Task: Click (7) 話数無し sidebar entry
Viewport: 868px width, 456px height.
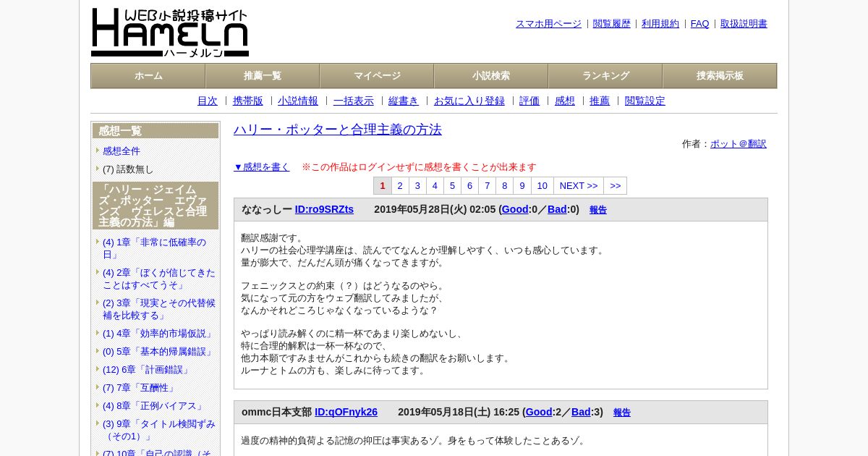Action: pos(128,169)
